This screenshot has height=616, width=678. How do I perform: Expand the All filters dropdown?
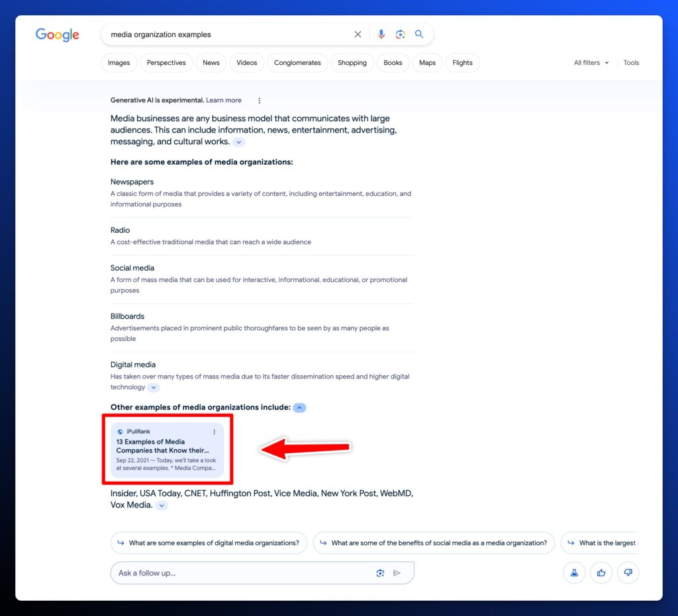tap(591, 63)
